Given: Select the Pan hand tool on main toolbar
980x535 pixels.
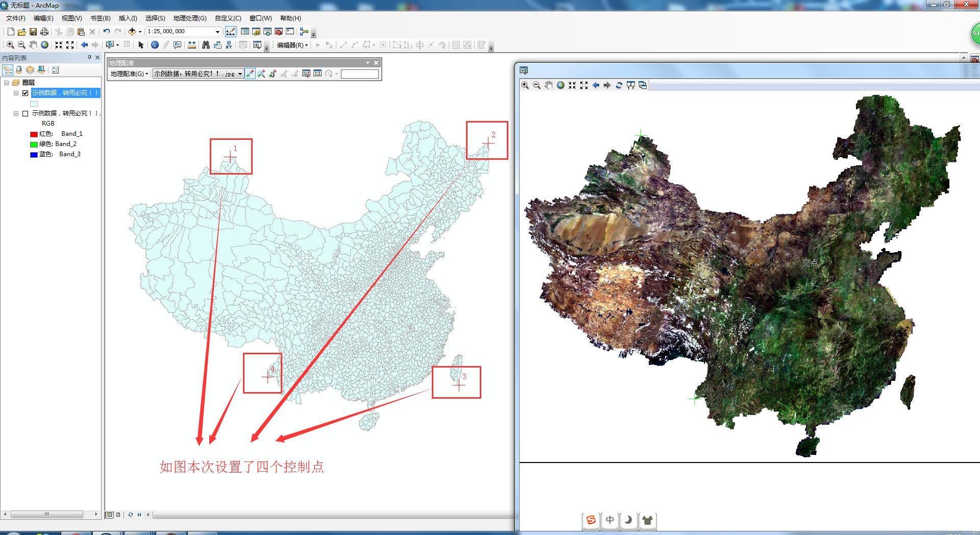Looking at the screenshot, I should click(33, 45).
